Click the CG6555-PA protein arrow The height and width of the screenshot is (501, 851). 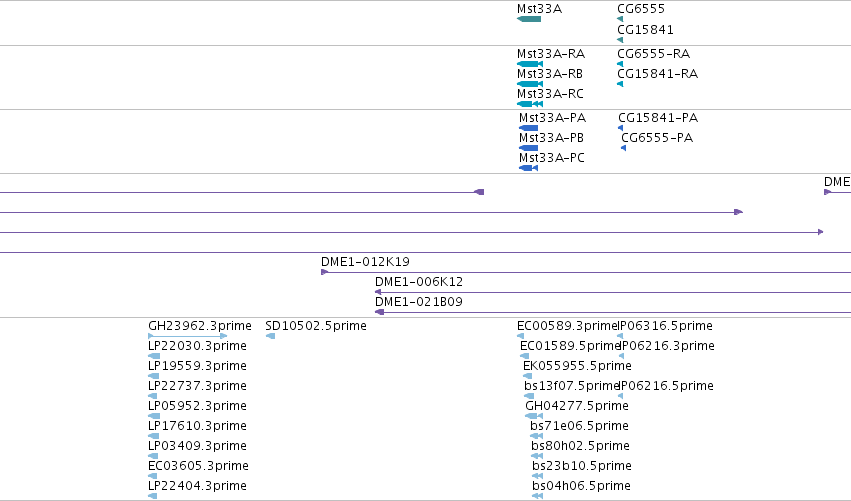tap(624, 148)
